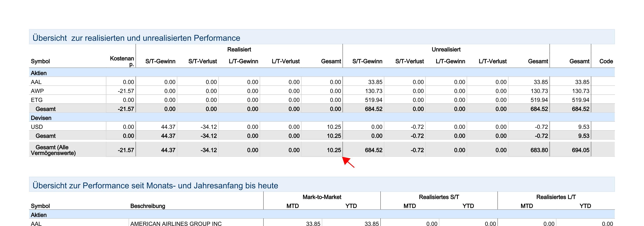Image resolution: width=644 pixels, height=226 pixels.
Task: Click the Aktien section row in first table
Action: pos(39,73)
